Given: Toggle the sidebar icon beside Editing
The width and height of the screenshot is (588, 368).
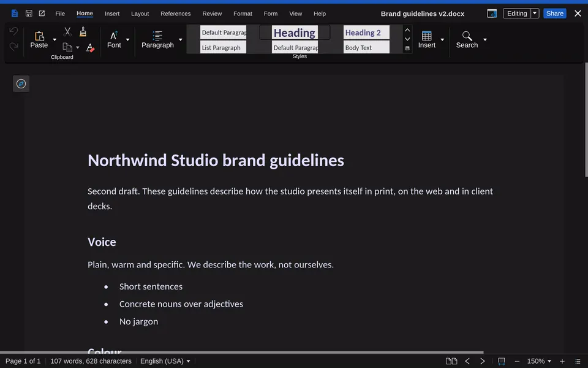Looking at the screenshot, I should (492, 13).
